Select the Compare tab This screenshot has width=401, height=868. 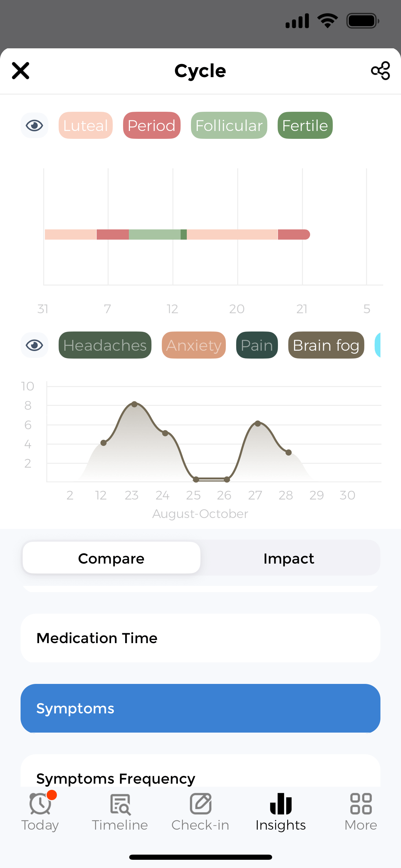coord(111,558)
